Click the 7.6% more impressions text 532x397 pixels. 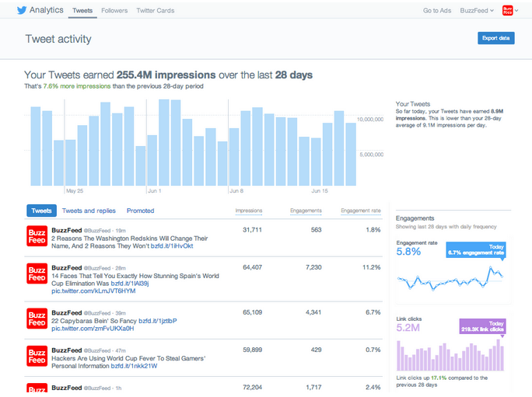pos(77,86)
